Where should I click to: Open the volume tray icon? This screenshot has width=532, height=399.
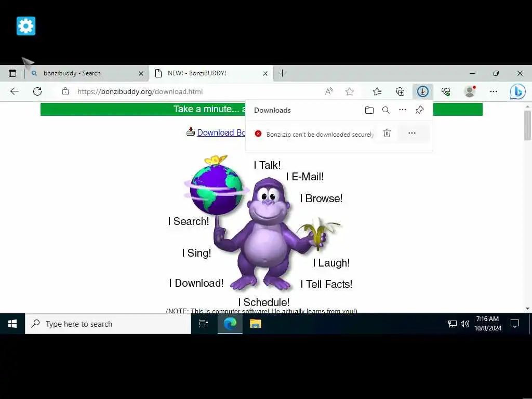(x=465, y=324)
